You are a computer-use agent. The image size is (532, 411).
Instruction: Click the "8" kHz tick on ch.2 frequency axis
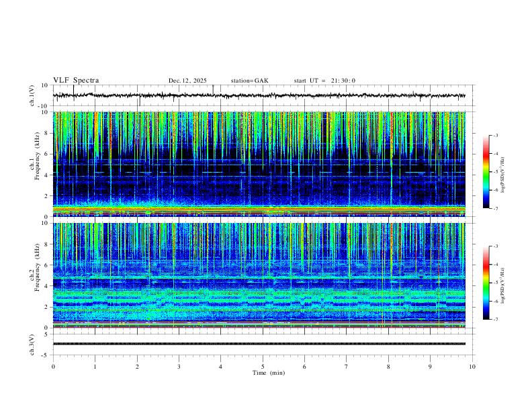[47, 244]
